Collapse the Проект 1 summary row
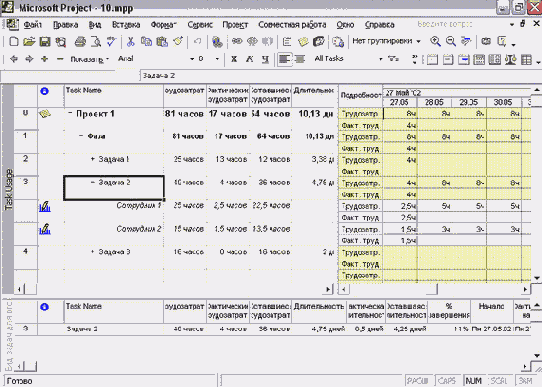The image size is (542, 387). coord(70,113)
